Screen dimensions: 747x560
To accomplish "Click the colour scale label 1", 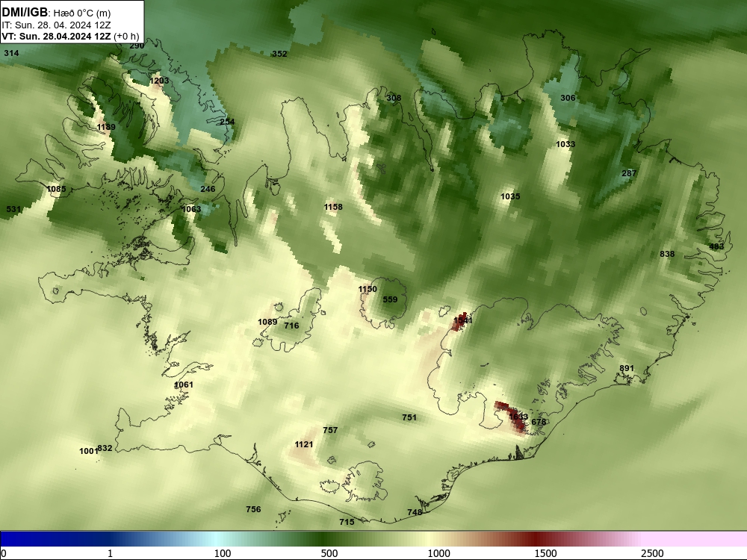I will [x=110, y=553].
